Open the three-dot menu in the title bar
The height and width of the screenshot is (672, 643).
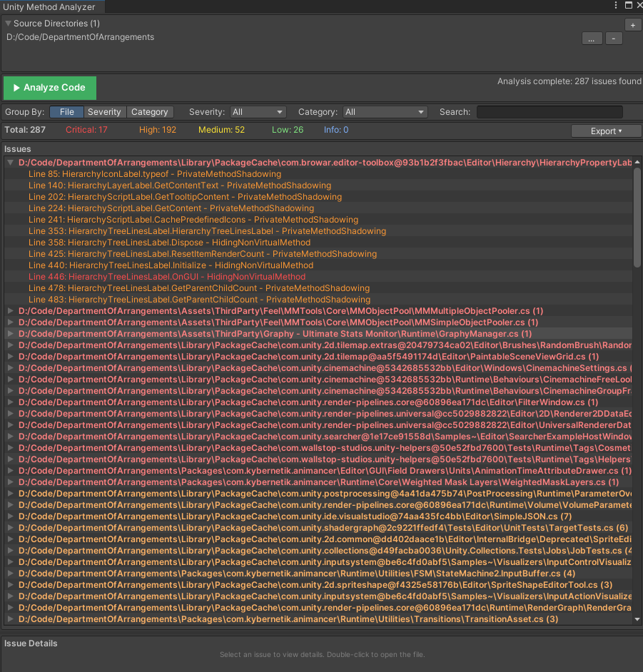615,5
